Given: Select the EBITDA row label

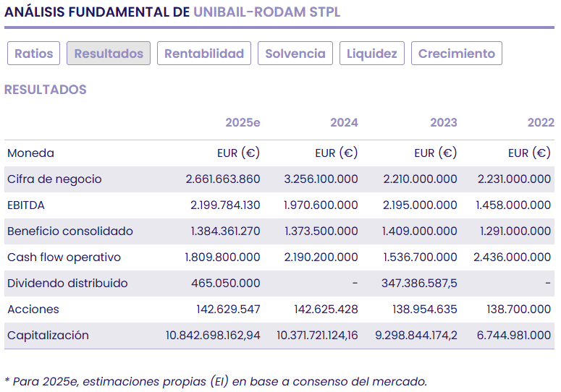Looking at the screenshot, I should coord(26,205).
